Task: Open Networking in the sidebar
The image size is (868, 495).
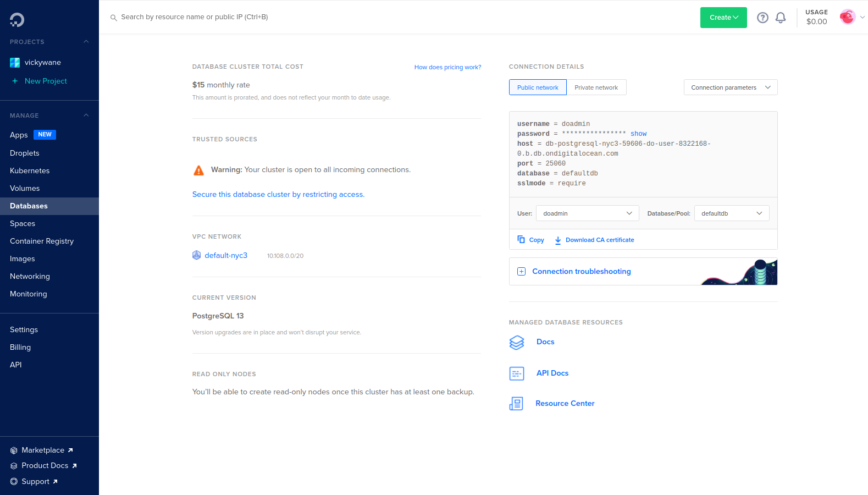Action: pyautogui.click(x=30, y=277)
